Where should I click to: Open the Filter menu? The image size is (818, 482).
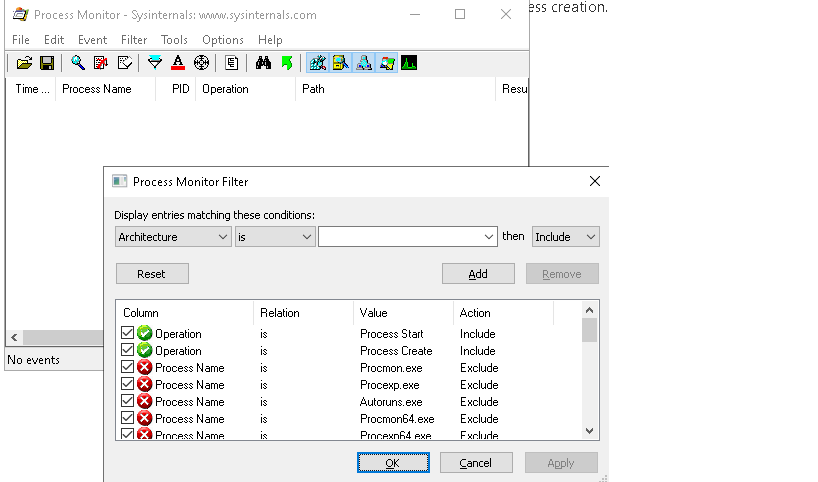coord(134,40)
